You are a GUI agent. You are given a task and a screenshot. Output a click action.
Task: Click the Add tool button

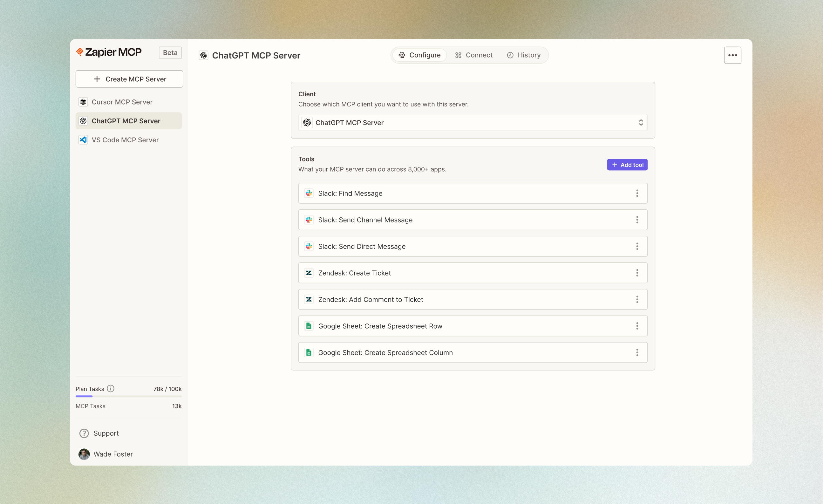click(x=627, y=165)
